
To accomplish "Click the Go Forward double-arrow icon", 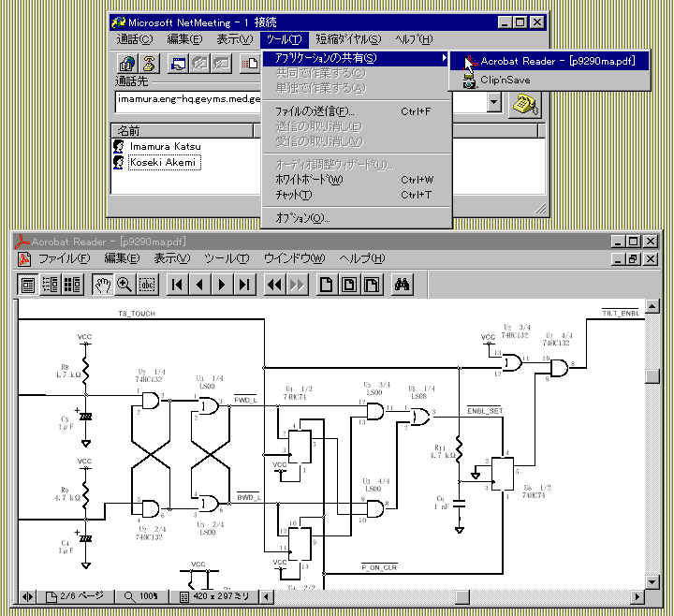I will tap(297, 285).
